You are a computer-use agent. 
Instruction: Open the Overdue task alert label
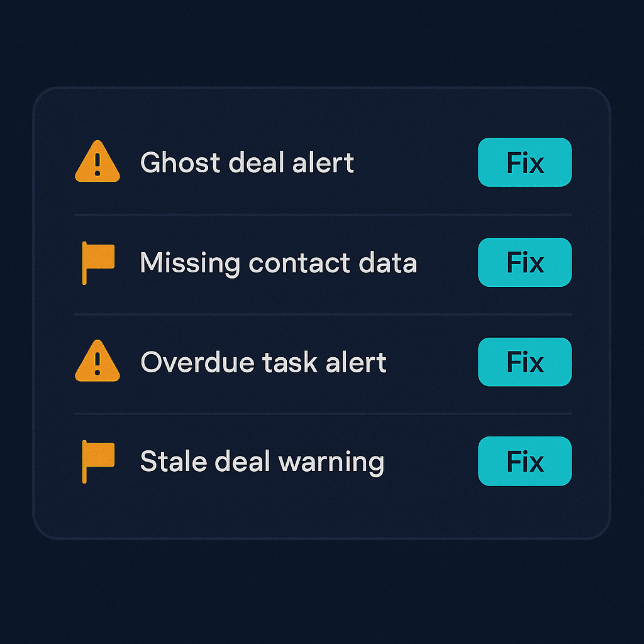tap(263, 362)
